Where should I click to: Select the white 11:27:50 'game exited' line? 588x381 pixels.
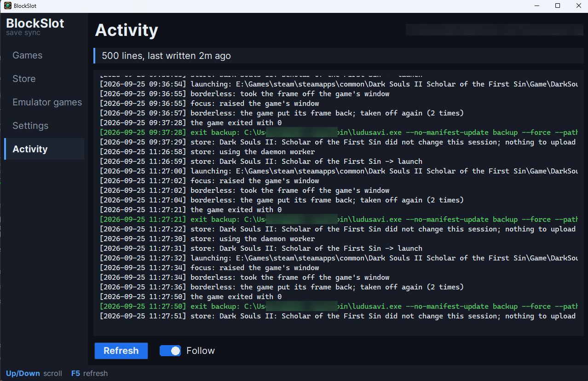(191, 297)
